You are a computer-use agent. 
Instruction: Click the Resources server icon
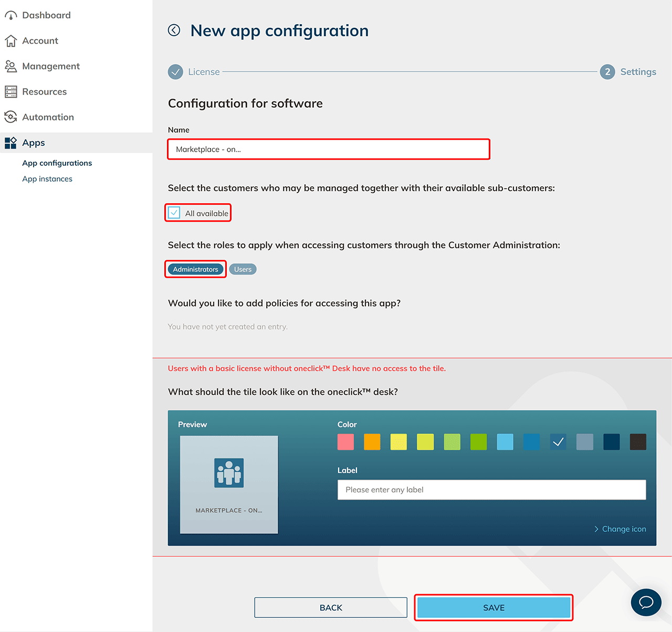point(10,92)
